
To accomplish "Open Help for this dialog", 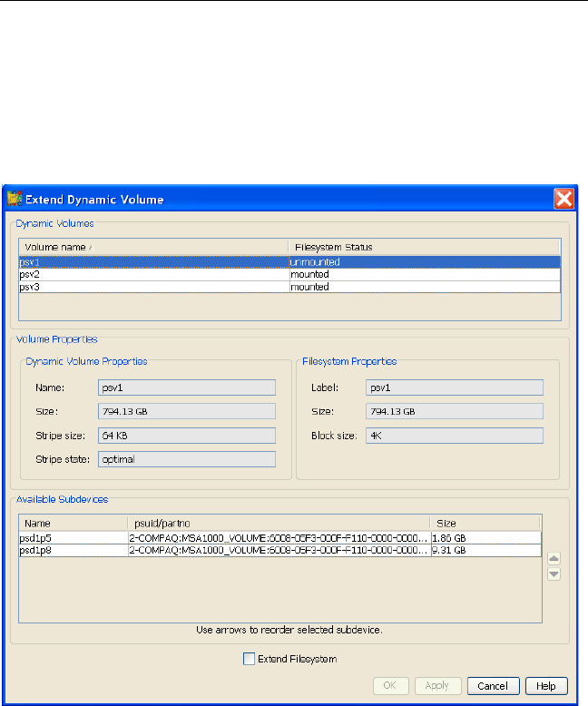I will point(544,686).
